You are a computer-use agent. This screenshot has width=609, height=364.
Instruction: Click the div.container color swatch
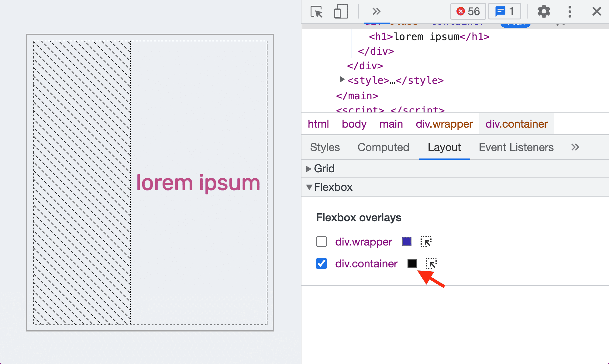(412, 263)
